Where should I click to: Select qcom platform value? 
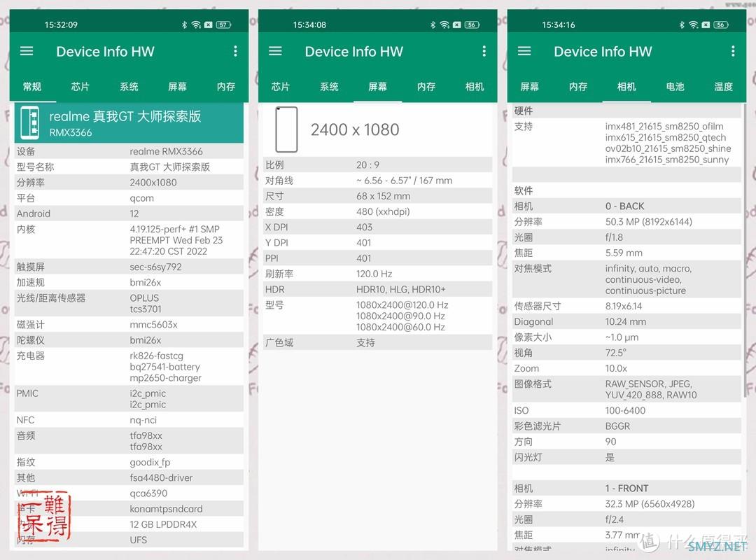coord(141,198)
